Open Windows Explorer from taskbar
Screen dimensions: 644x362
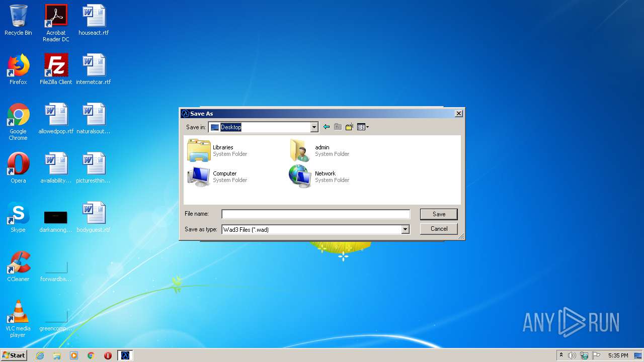pos(57,355)
